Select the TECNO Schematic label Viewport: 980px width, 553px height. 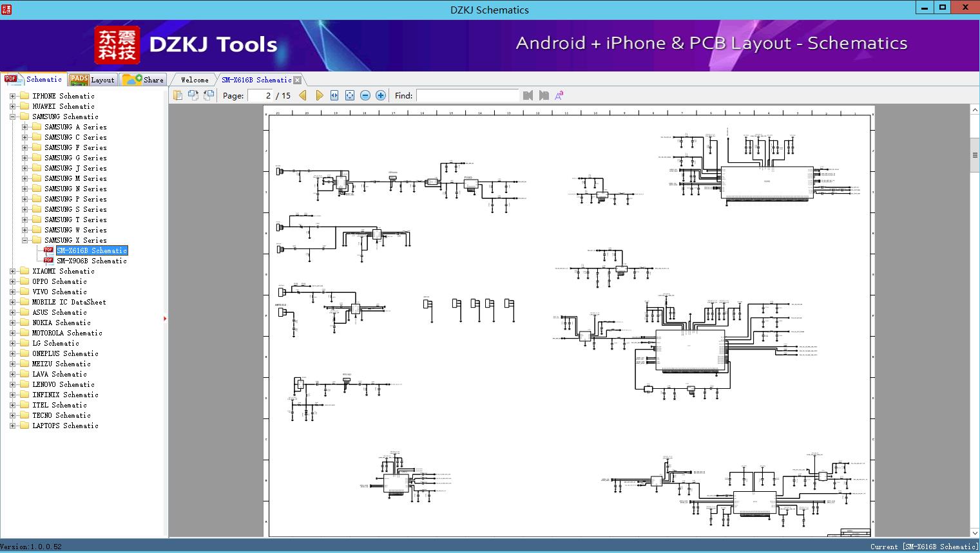[x=61, y=415]
